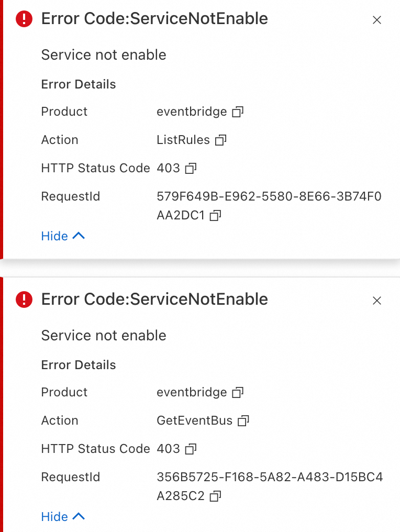Click the red error icon on ListRules notification

tap(24, 19)
